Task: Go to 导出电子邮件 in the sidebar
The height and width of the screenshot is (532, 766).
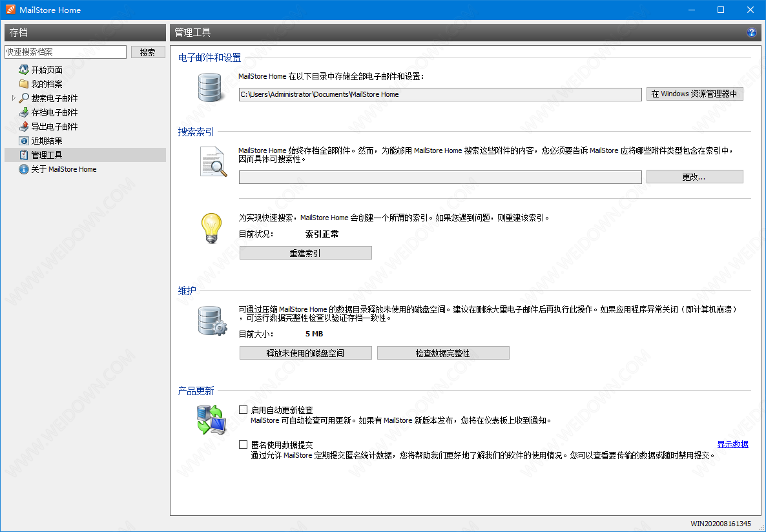Action: [55, 127]
